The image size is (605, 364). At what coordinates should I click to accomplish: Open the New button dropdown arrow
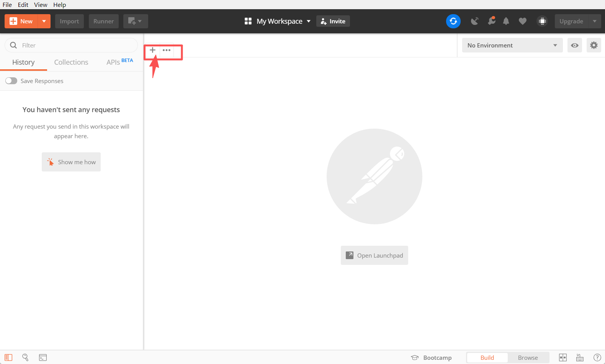tap(44, 21)
